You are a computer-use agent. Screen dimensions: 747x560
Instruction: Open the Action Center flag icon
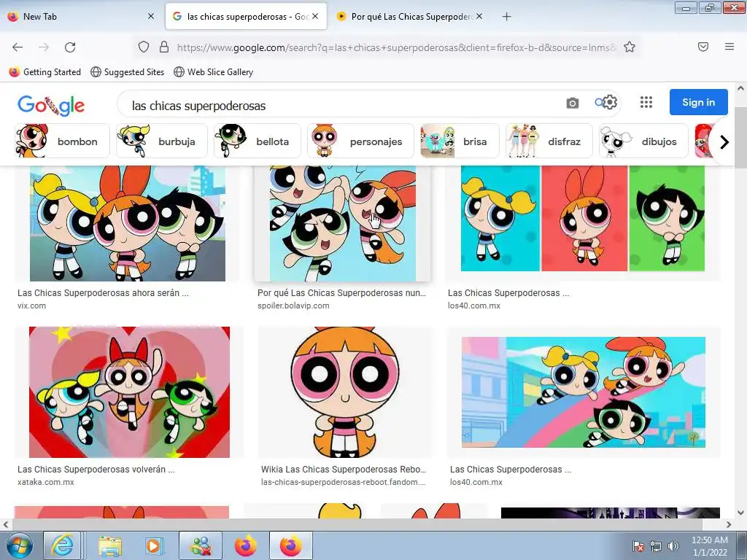tap(638, 546)
